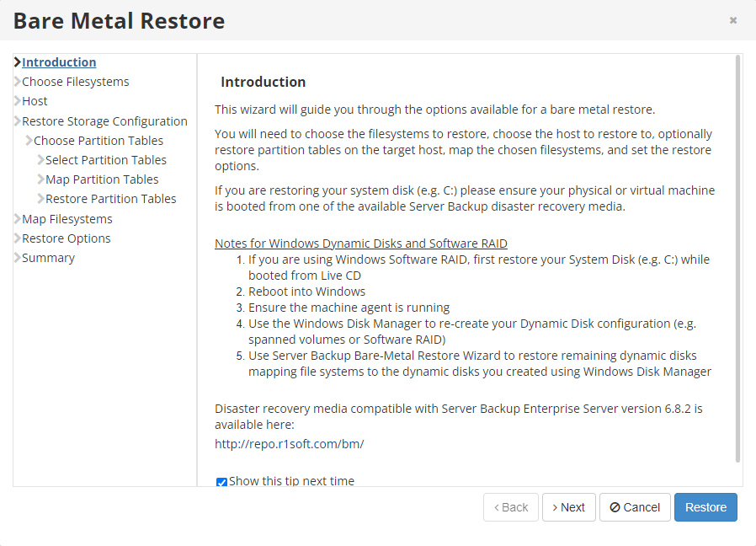Click the chevron icon beside Host
The height and width of the screenshot is (546, 756).
tap(17, 101)
